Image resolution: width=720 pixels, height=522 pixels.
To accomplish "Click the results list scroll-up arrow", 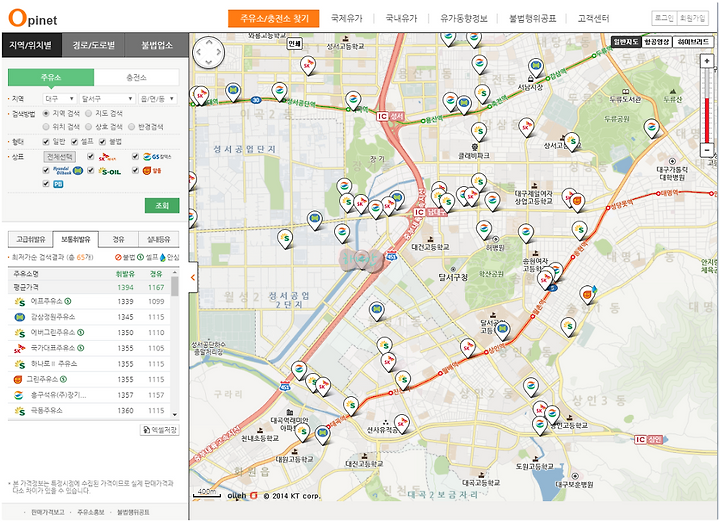I will (174, 273).
